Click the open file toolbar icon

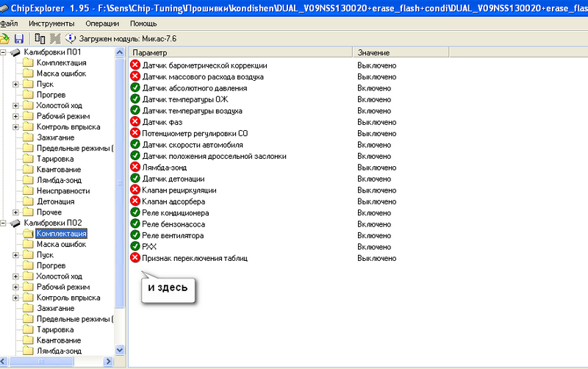click(5, 38)
